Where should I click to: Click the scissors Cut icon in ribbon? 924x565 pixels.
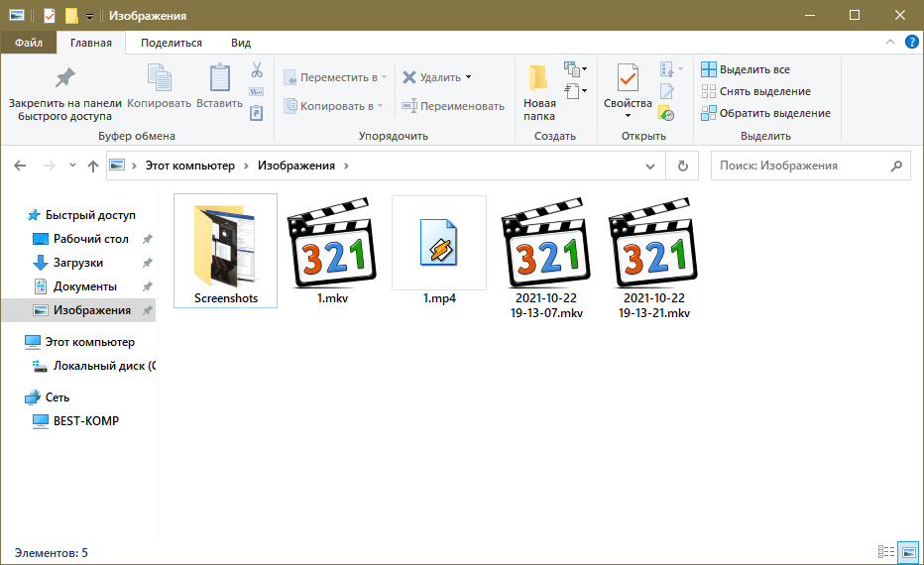point(256,70)
